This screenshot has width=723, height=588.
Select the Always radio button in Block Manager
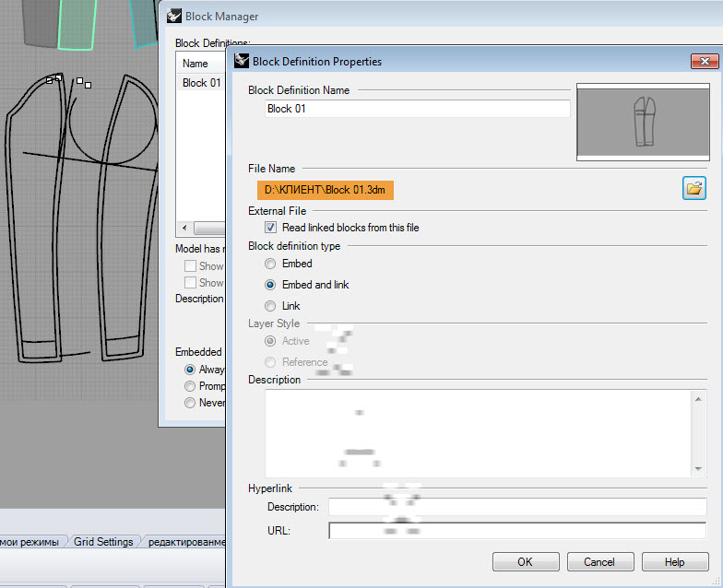click(x=190, y=370)
